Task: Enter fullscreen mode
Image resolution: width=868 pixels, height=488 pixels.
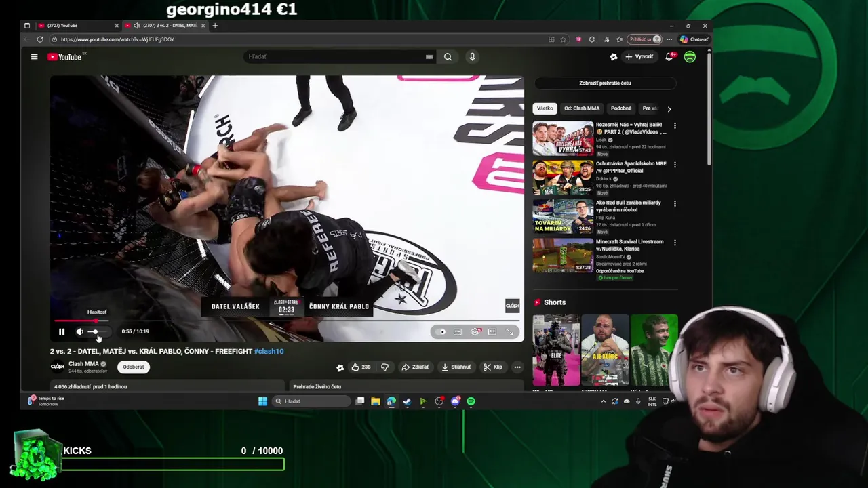Action: tap(509, 332)
